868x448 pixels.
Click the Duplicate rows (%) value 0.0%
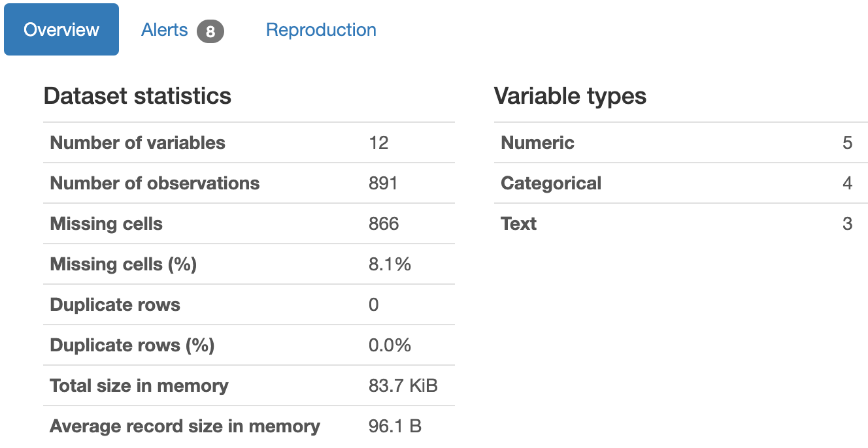390,345
